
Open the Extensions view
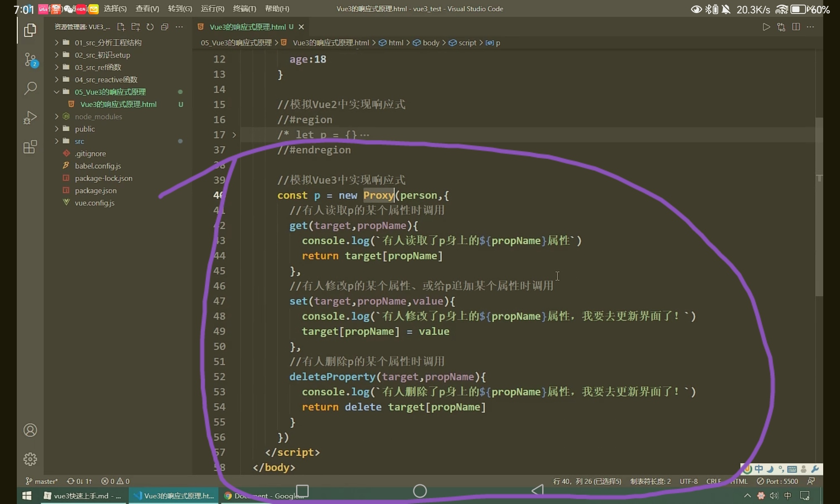(x=30, y=147)
